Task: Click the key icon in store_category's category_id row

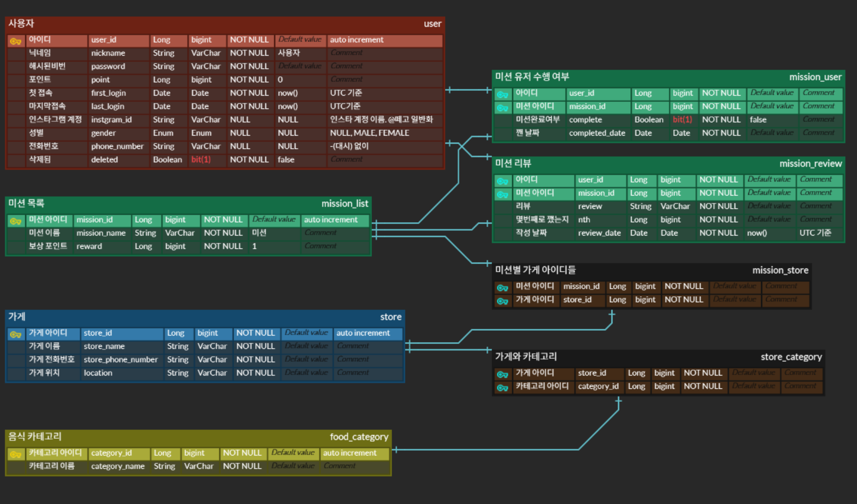Action: click(503, 388)
